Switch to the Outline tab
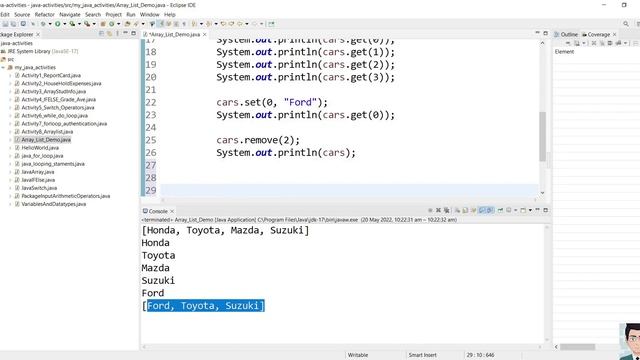The width and height of the screenshot is (640, 360). pyautogui.click(x=566, y=34)
